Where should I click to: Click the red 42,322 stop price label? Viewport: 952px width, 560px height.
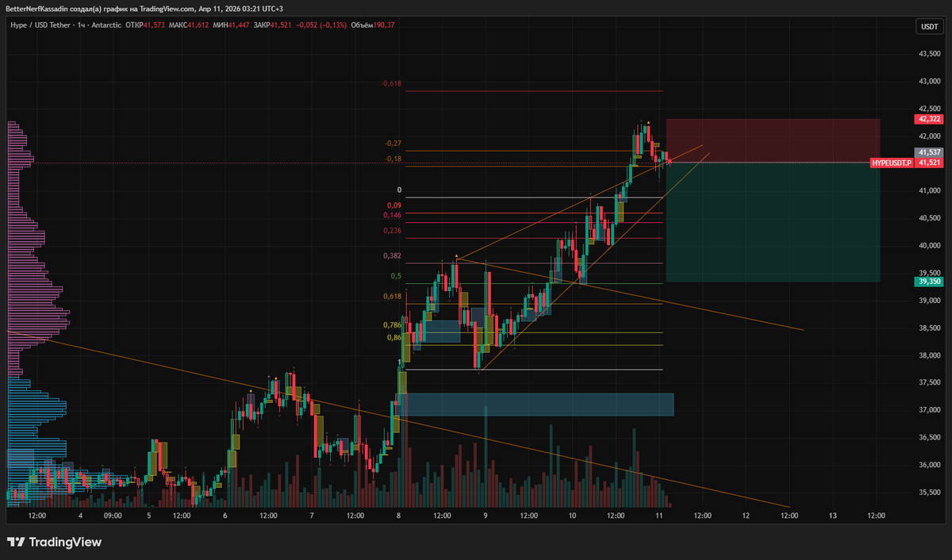(x=928, y=119)
